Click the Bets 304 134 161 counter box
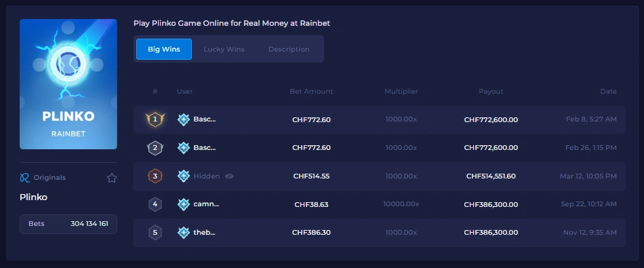Screen dimensions: 644x268 tap(68, 224)
